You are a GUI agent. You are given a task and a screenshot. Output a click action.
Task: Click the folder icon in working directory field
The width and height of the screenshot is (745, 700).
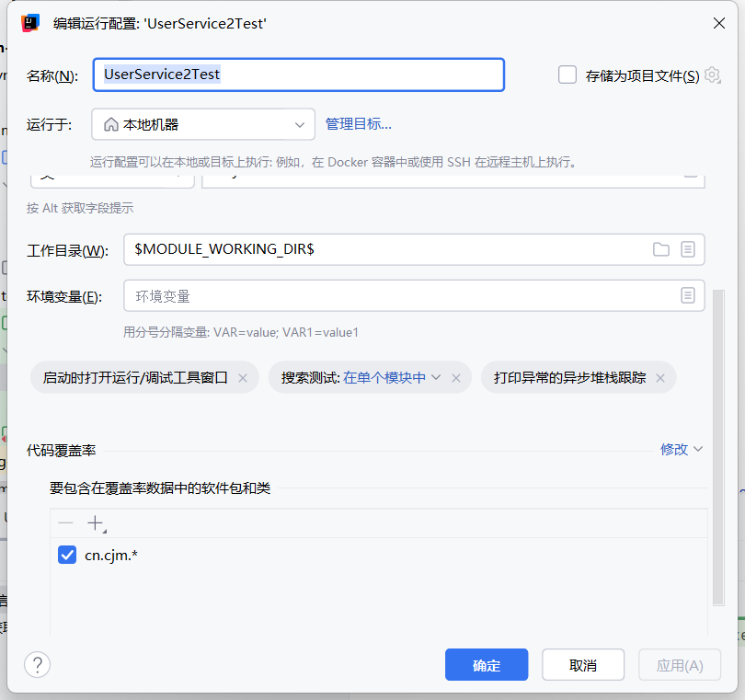click(x=660, y=249)
